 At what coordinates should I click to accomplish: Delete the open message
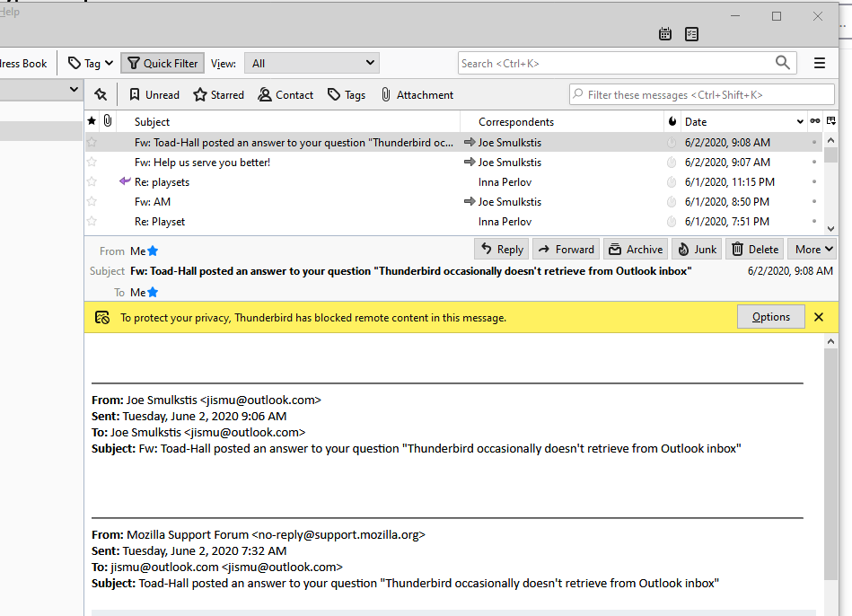pyautogui.click(x=755, y=249)
